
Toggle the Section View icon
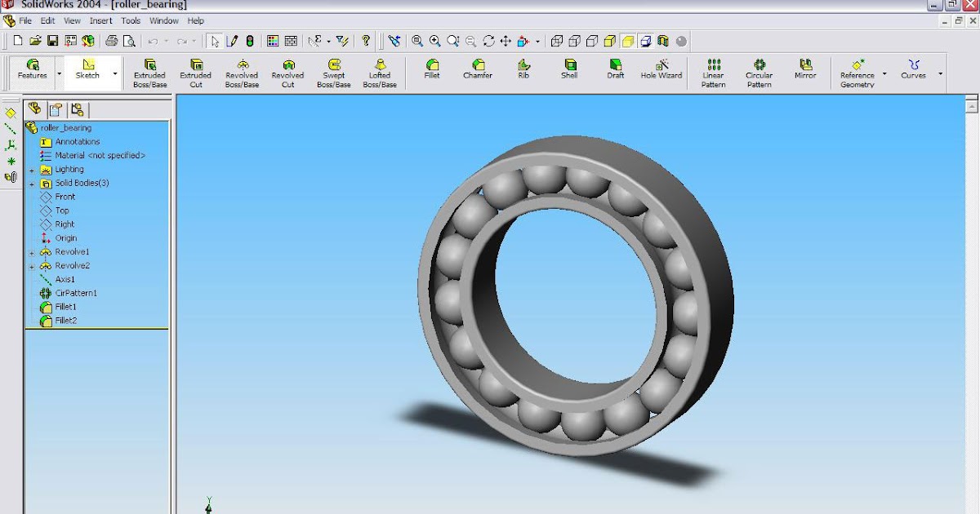coord(663,40)
